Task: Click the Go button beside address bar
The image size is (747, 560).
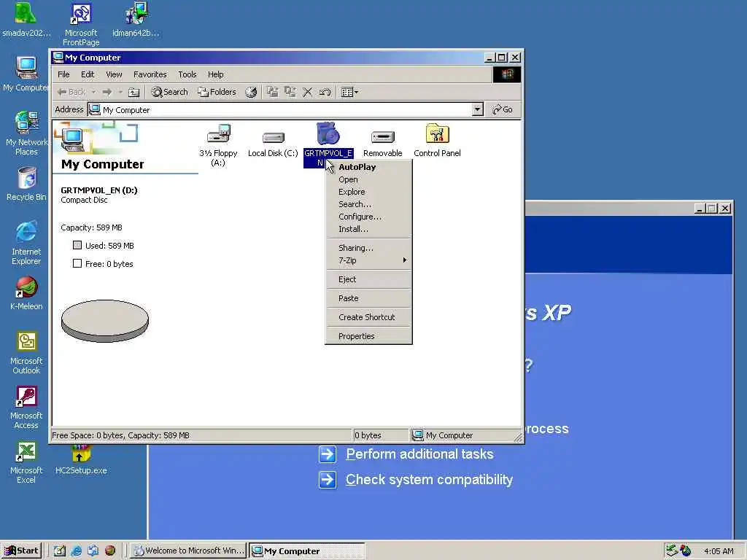Action: [x=503, y=110]
